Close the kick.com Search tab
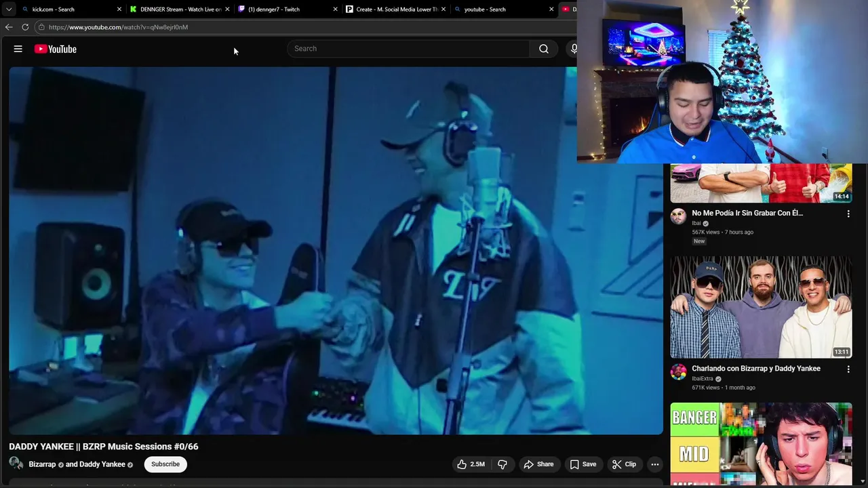Image resolution: width=868 pixels, height=488 pixels. point(119,9)
